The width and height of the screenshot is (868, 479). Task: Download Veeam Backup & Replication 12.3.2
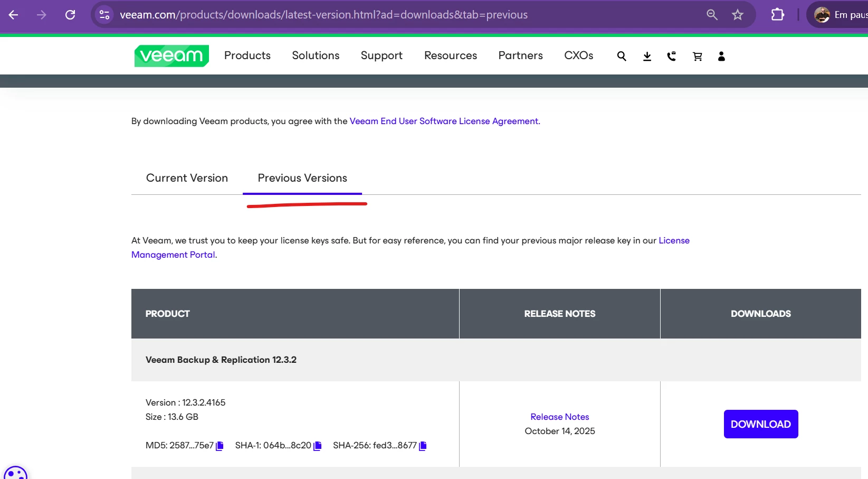pos(760,424)
